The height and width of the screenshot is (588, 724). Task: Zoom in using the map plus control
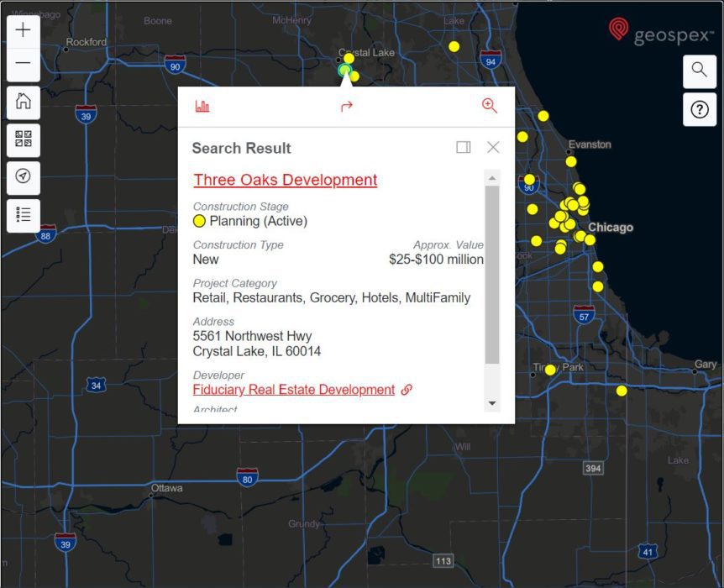pos(23,29)
